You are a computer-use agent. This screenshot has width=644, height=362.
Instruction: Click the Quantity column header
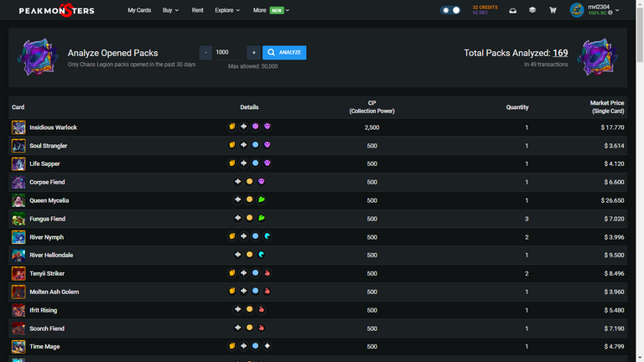pyautogui.click(x=517, y=107)
